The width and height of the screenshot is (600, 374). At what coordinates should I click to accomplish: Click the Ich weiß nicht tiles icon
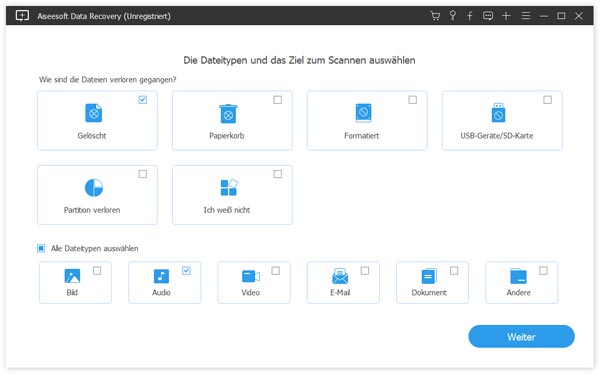(229, 188)
